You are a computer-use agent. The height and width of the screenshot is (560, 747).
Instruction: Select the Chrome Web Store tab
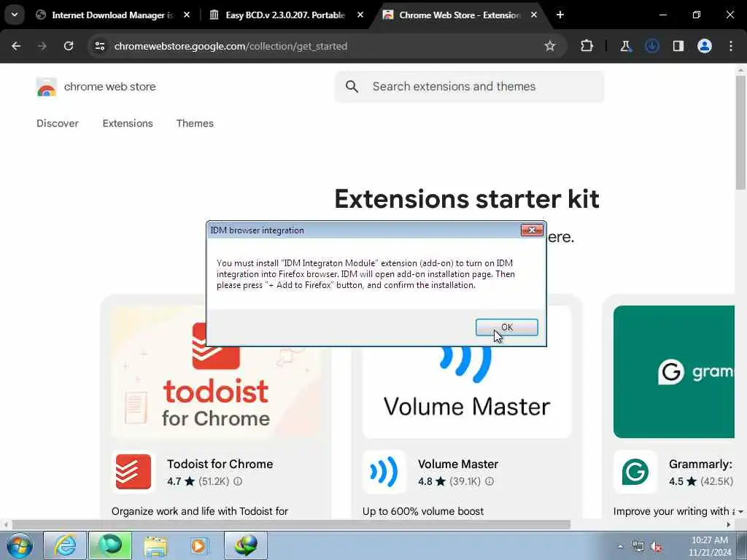460,15
